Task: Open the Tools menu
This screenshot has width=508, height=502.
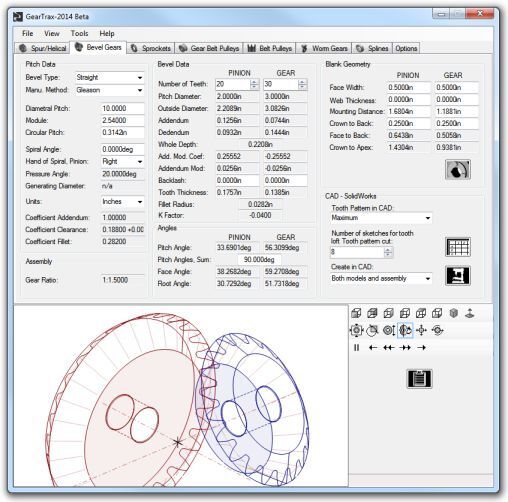Action: click(x=79, y=33)
